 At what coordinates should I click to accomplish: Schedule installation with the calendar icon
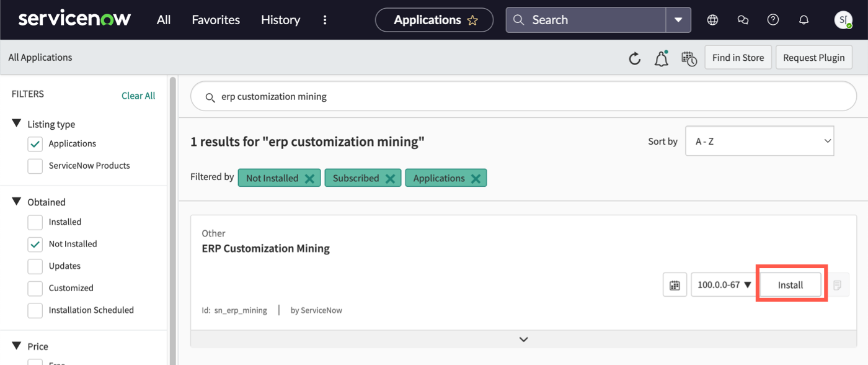pos(675,285)
